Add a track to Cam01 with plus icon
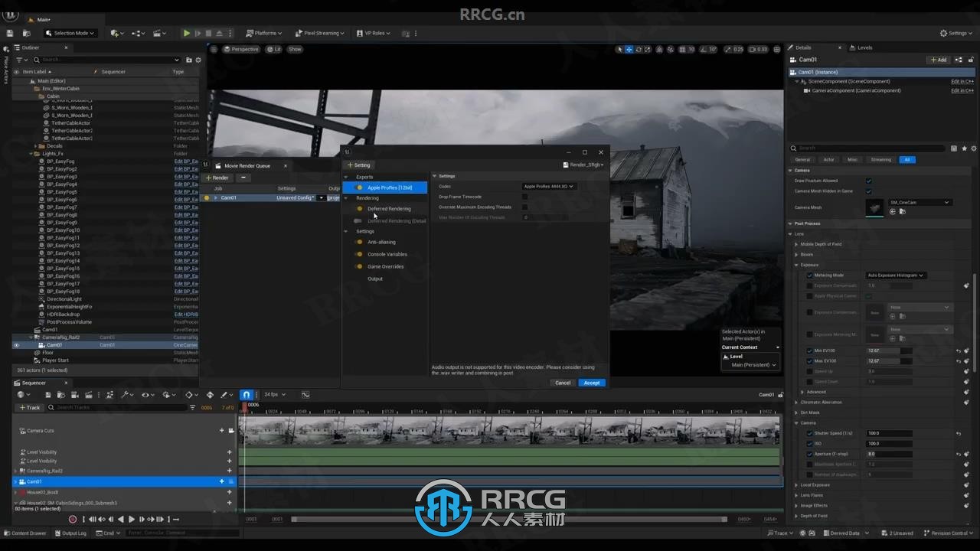Viewport: 980px width, 551px height. pos(222,481)
